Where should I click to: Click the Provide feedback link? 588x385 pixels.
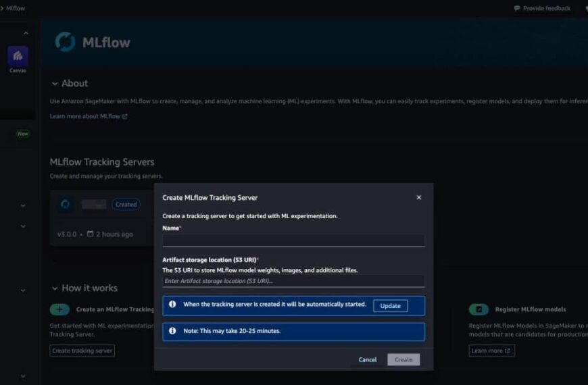pos(546,8)
